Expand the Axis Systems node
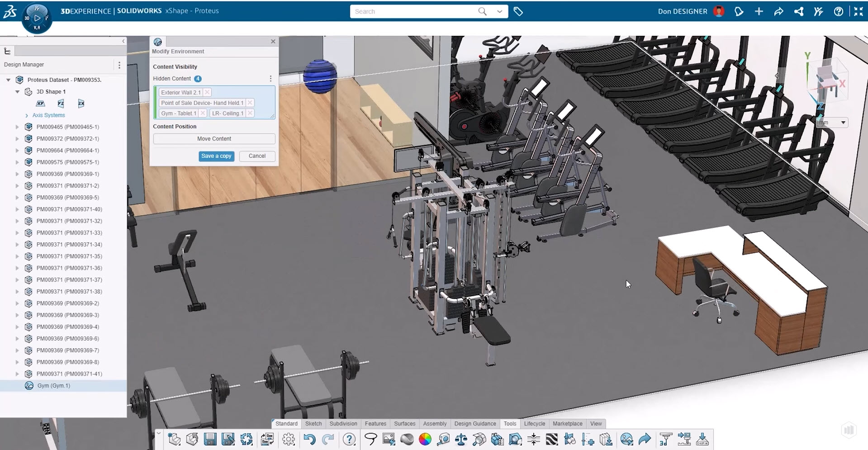 27,115
